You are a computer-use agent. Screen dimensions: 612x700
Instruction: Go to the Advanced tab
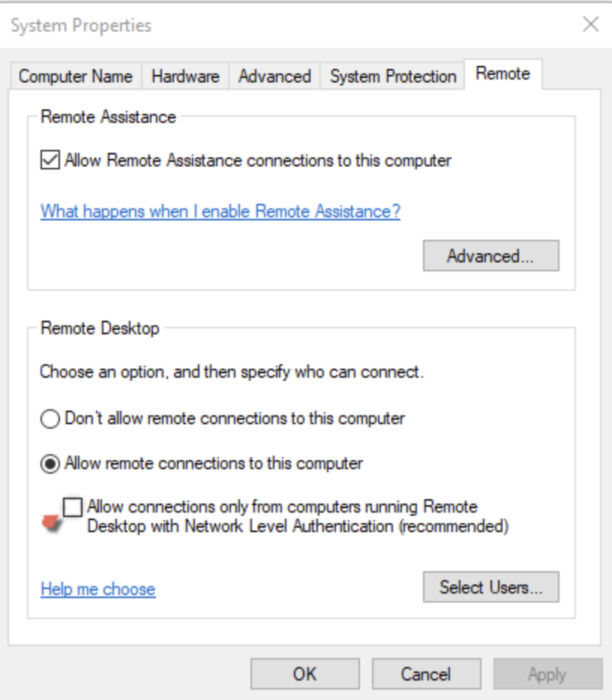click(x=274, y=76)
